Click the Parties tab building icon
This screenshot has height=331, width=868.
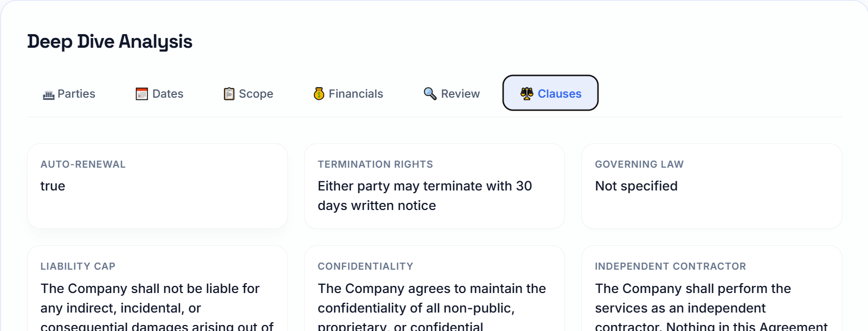click(x=49, y=95)
